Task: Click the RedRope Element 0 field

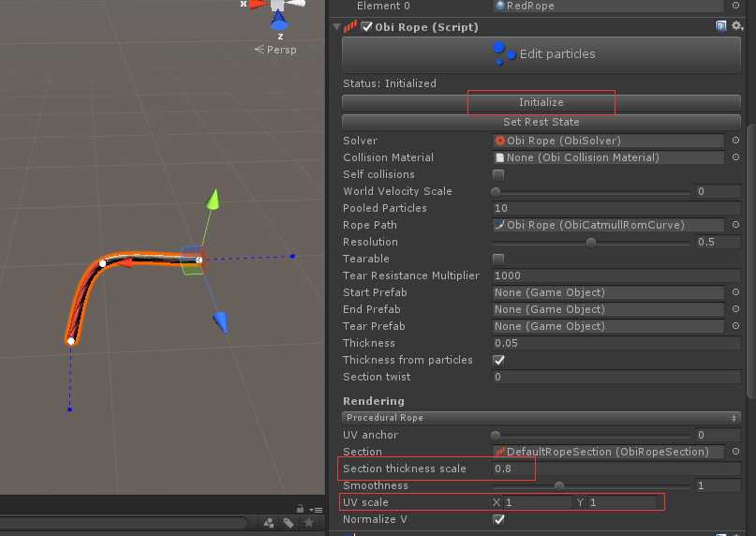Action: tap(609, 6)
